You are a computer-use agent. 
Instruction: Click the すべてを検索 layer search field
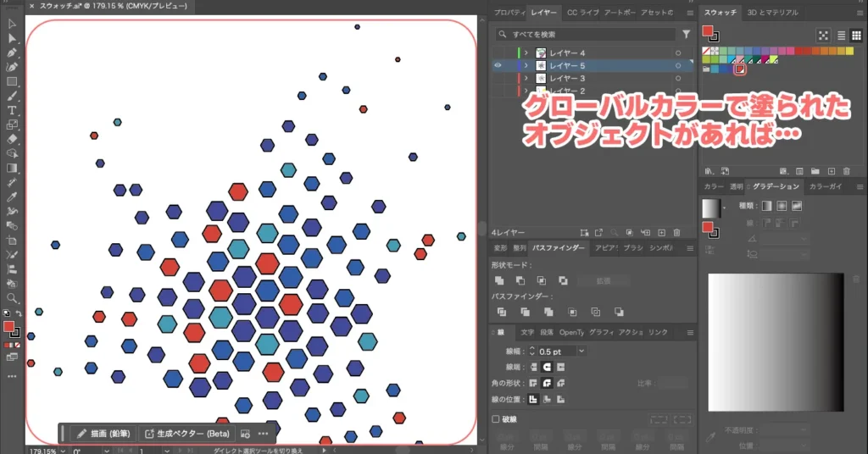click(586, 34)
